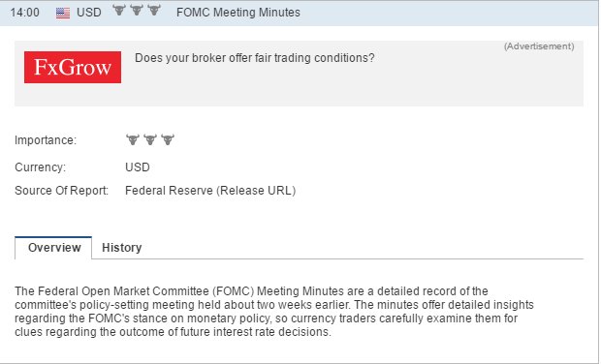The image size is (601, 364).
Task: Click the first bull icon in header row
Action: tap(119, 11)
